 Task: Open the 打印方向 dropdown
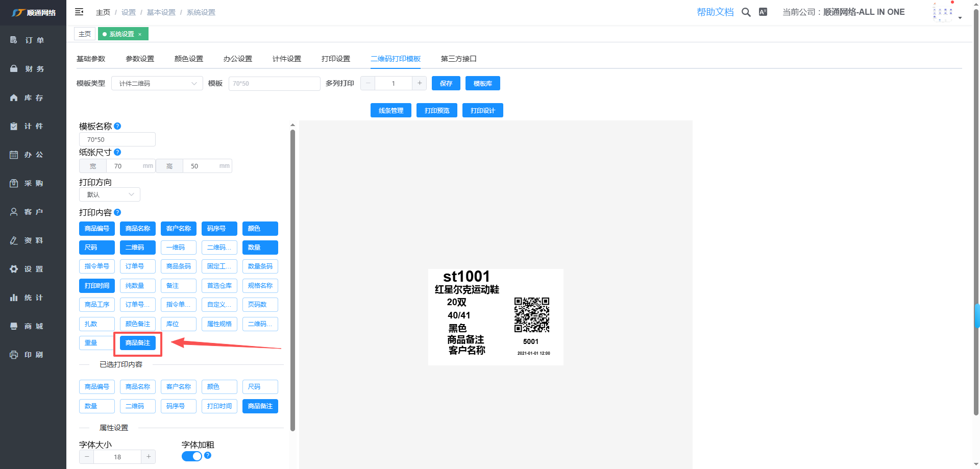coord(110,194)
